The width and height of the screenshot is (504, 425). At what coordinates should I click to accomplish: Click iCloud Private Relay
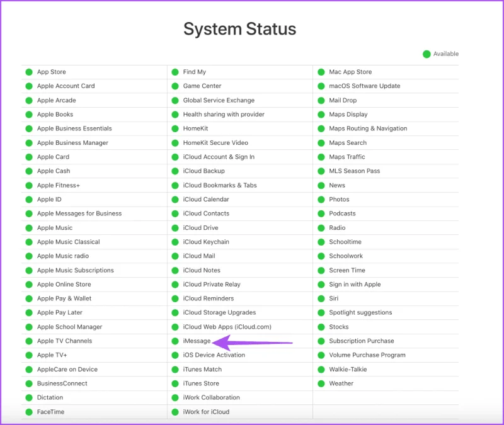[x=212, y=285]
